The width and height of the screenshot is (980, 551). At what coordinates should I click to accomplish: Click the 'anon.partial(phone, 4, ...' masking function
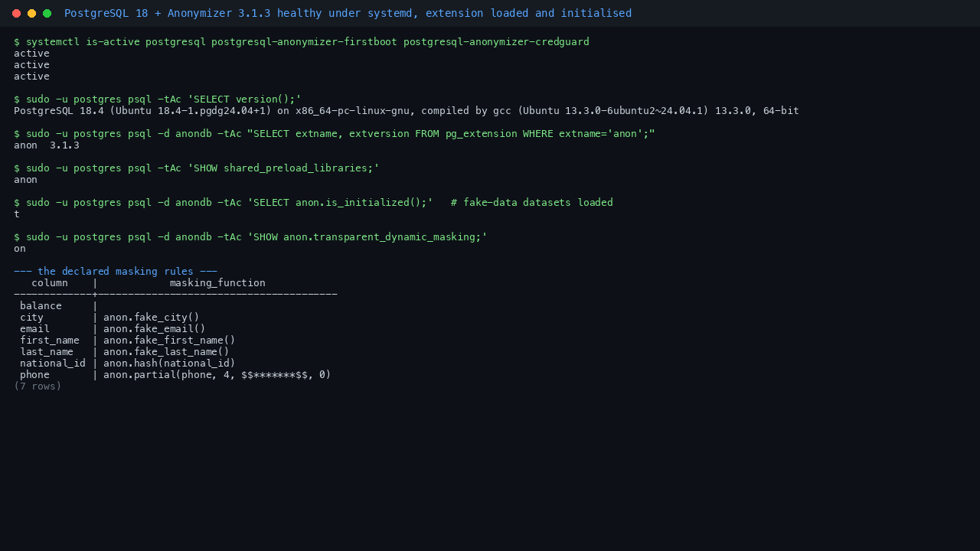tap(217, 375)
